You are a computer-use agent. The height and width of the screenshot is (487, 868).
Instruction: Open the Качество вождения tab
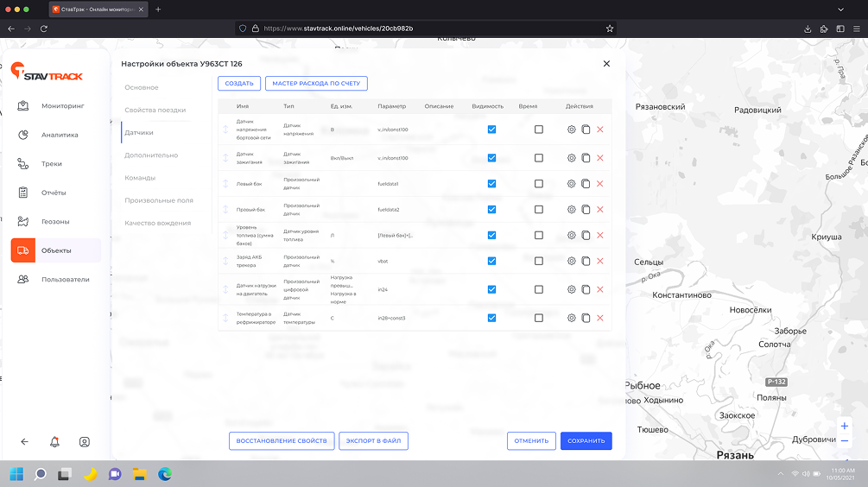[156, 223]
